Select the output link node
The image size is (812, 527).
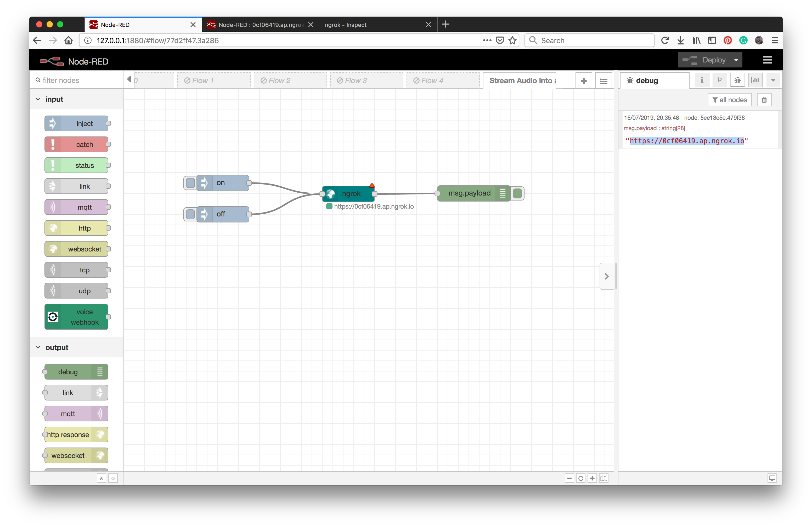[76, 393]
